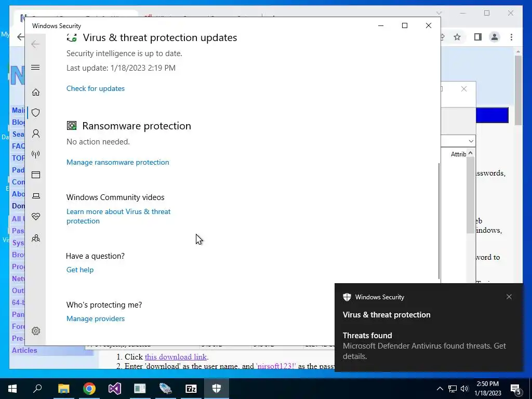The image size is (532, 399).
Task: Open File Explorer from taskbar
Action: coord(63,389)
